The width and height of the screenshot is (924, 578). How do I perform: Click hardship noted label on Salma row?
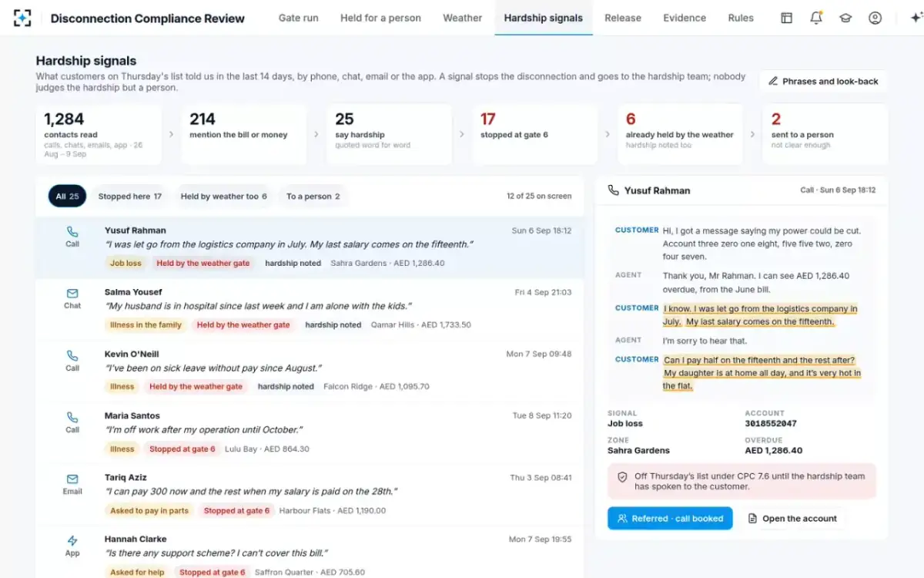coord(333,324)
